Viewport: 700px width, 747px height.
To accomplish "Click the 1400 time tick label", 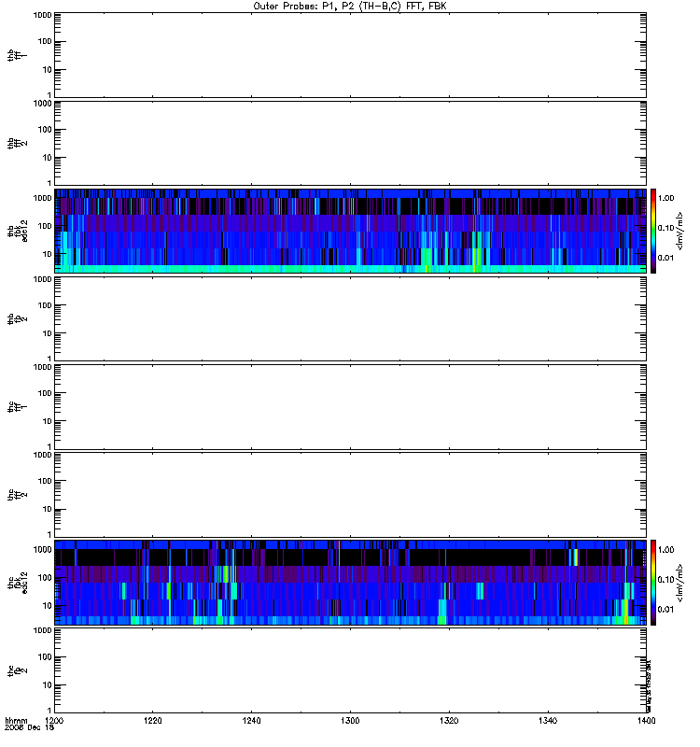I will [646, 721].
